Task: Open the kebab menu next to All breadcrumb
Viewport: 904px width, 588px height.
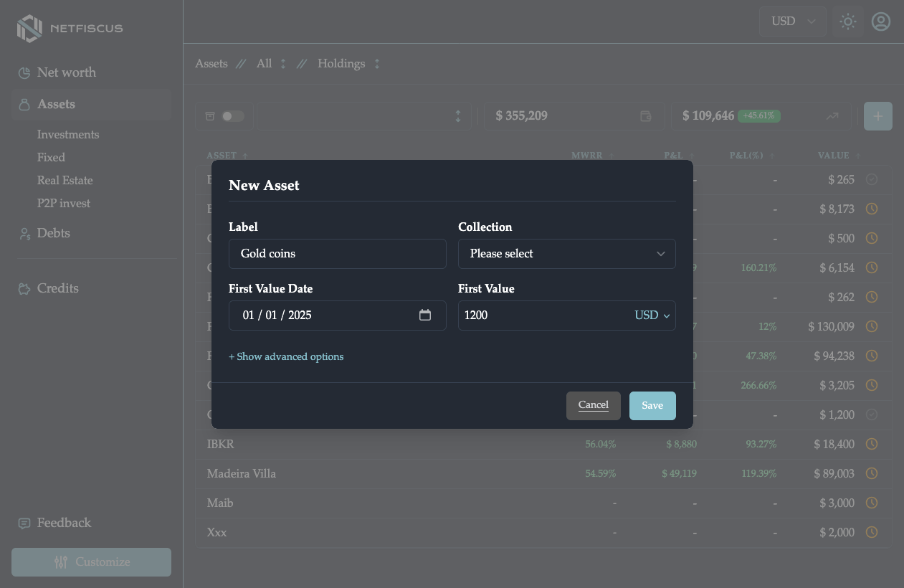Action: click(282, 64)
